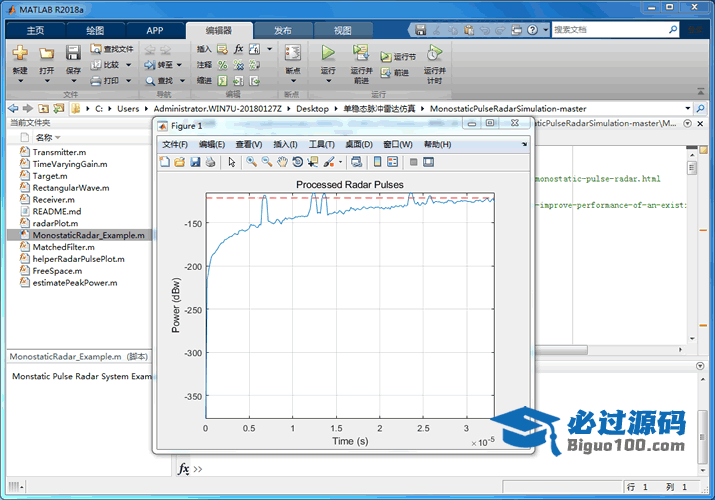This screenshot has width=715, height=500.
Task: Select the Edit Plot arrow tool
Action: (x=232, y=162)
